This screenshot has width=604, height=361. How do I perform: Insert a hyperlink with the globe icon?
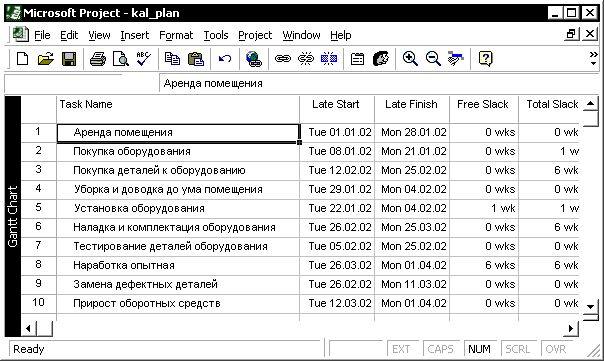[x=253, y=59]
